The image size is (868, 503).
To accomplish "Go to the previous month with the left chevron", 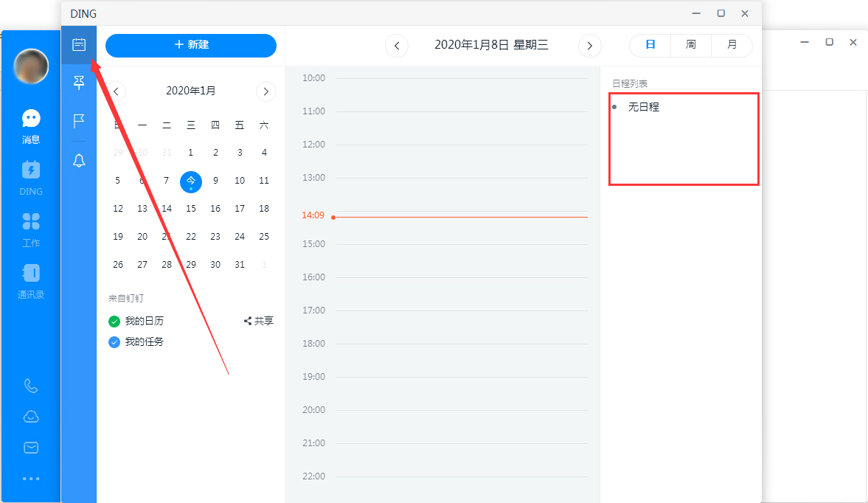I will (x=116, y=91).
